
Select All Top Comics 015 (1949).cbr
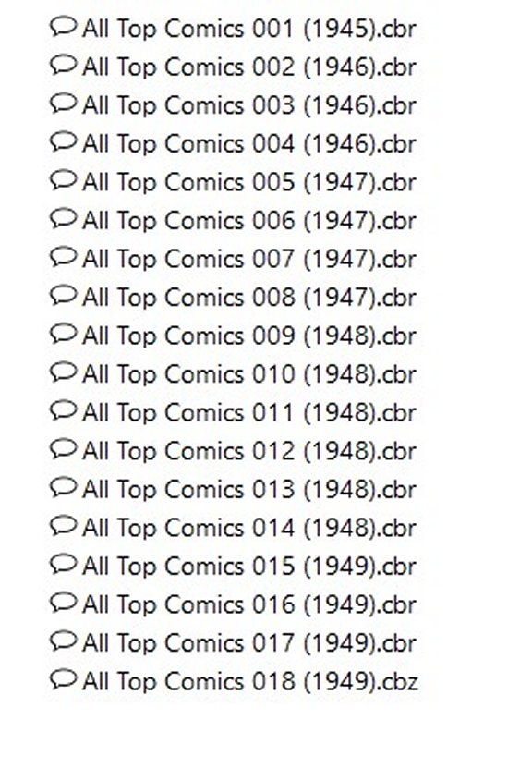click(x=248, y=566)
